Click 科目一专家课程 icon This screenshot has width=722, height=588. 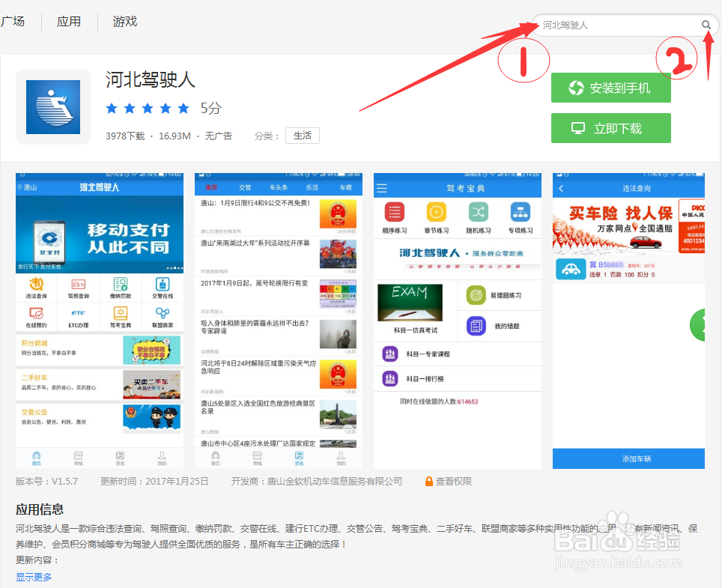pos(390,354)
